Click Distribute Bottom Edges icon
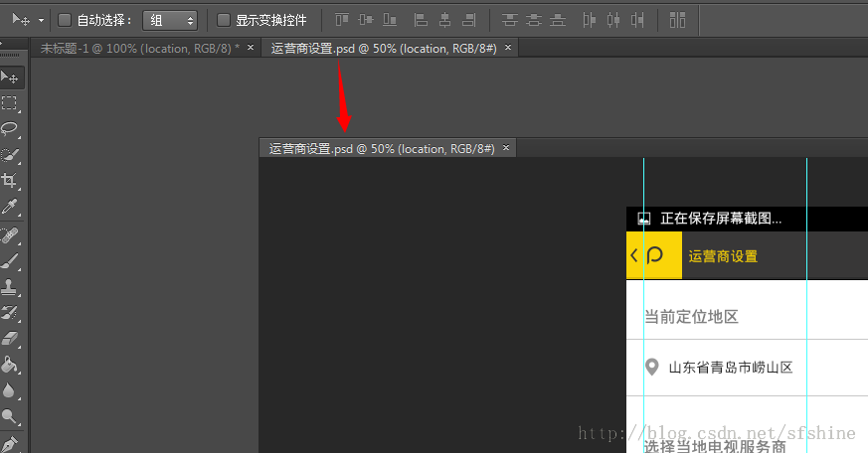This screenshot has width=868, height=453. coord(558,20)
